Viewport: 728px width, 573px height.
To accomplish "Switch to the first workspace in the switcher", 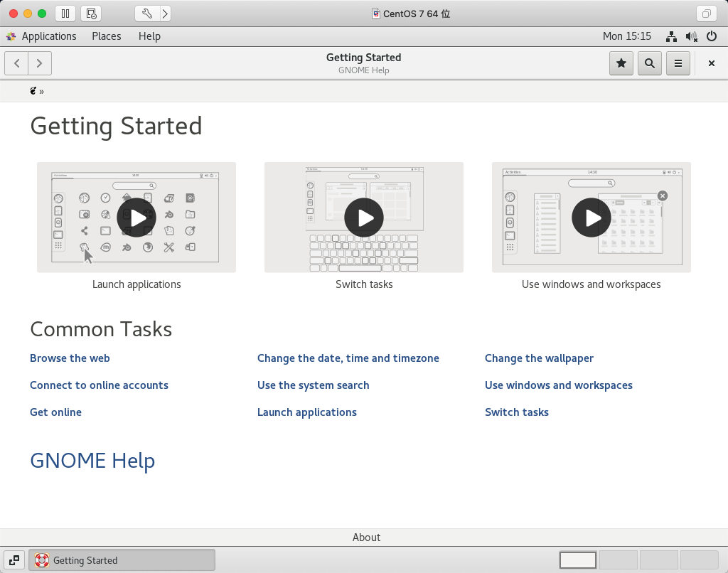I will [x=578, y=560].
